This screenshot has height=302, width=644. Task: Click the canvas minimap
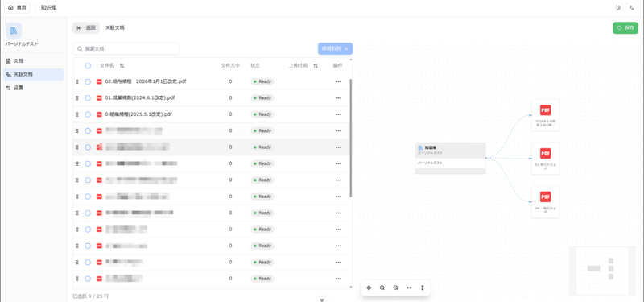pos(602,271)
